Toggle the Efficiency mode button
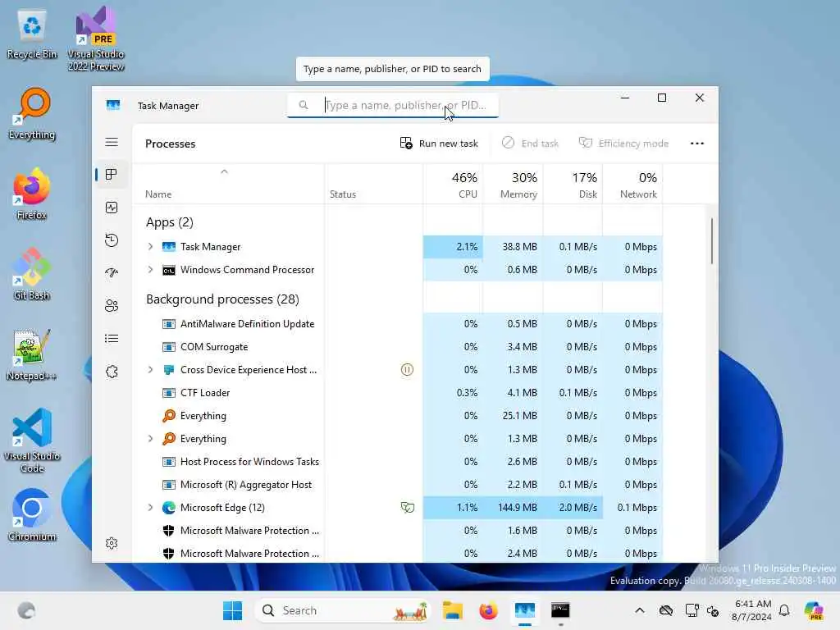840x630 pixels. [x=623, y=144]
